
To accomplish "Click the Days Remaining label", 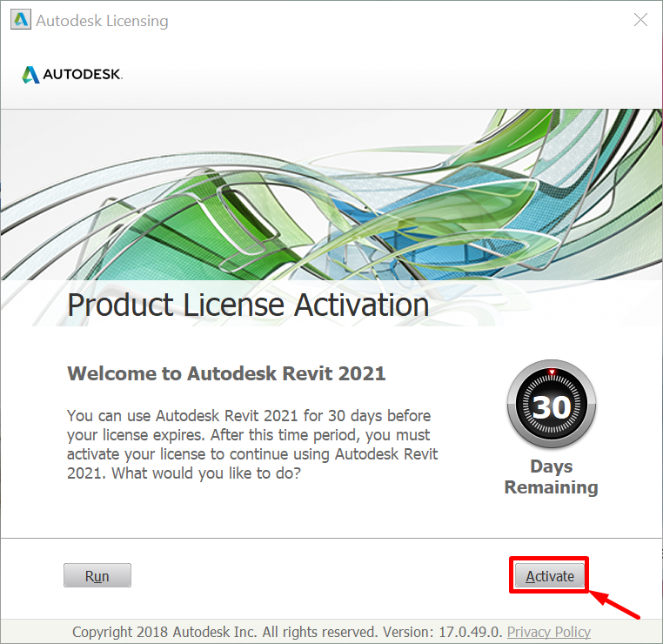I will point(551,477).
